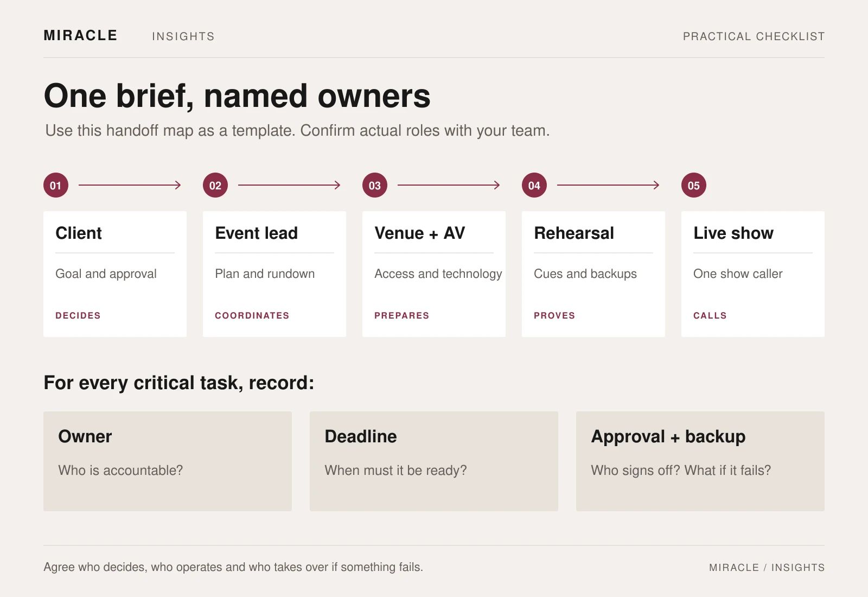Select the Deadline box heading
Screen dimensions: 868x597
coord(361,437)
